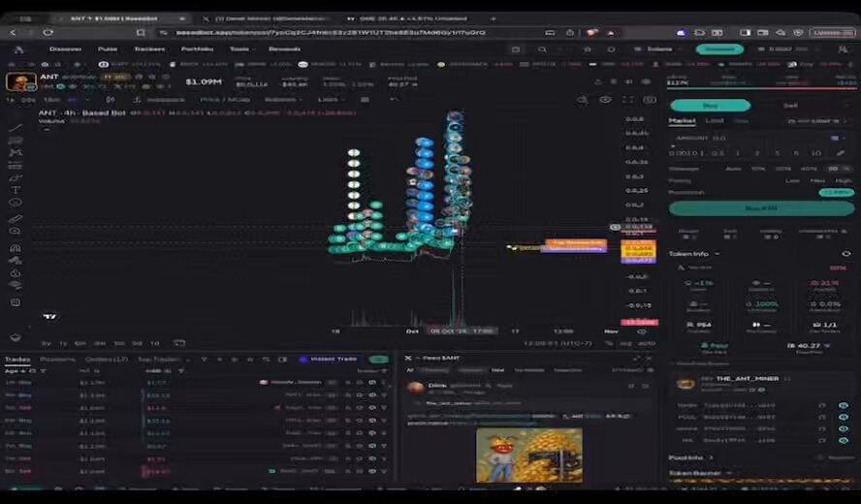Select the Limit order tab
The width and height of the screenshot is (861, 504).
click(x=714, y=120)
